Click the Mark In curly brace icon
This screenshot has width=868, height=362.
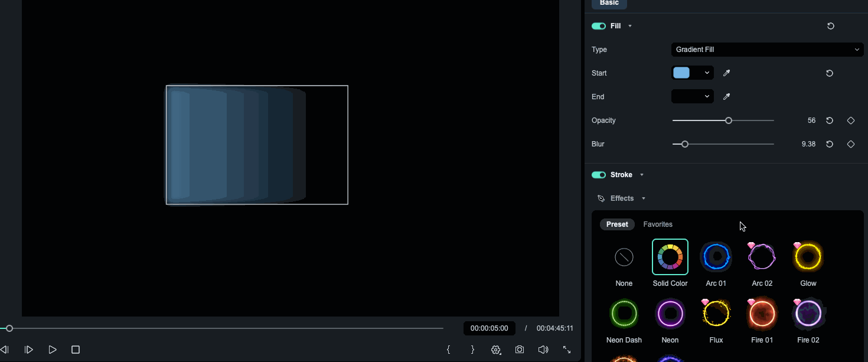pyautogui.click(x=449, y=350)
